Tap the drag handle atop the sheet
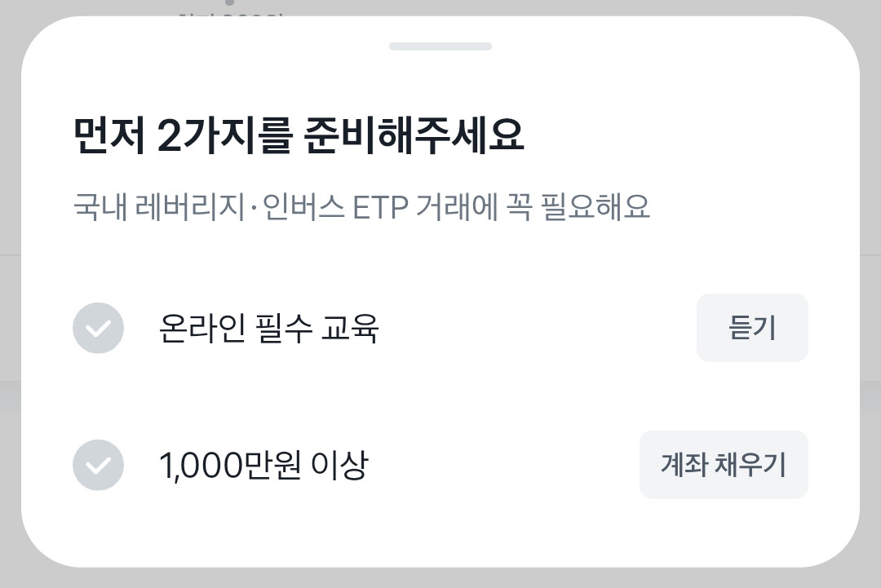Screen dimensions: 881x588 click(440, 46)
